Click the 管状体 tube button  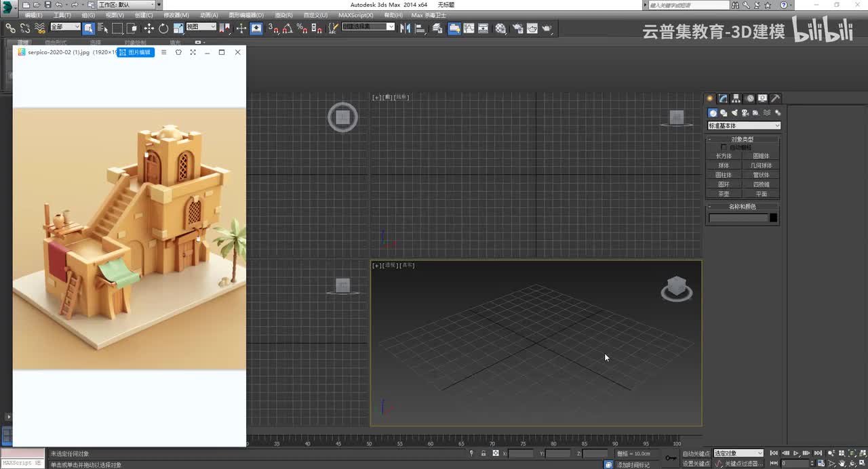[x=761, y=175]
